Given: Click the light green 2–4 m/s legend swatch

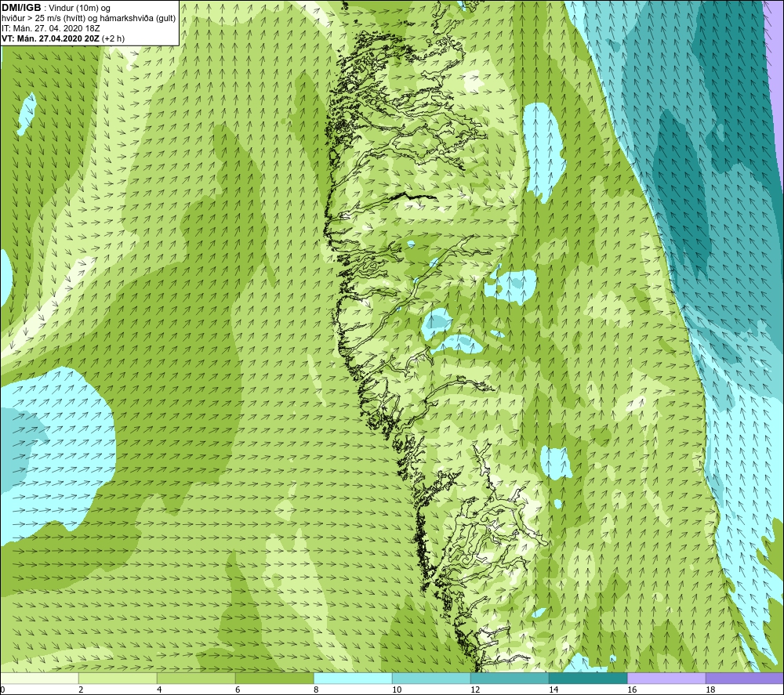Looking at the screenshot, I should pos(118,678).
